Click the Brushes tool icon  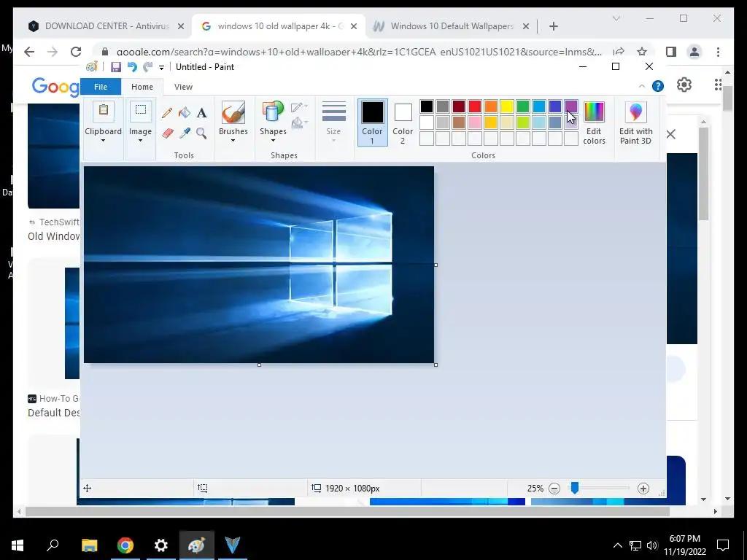point(233,112)
